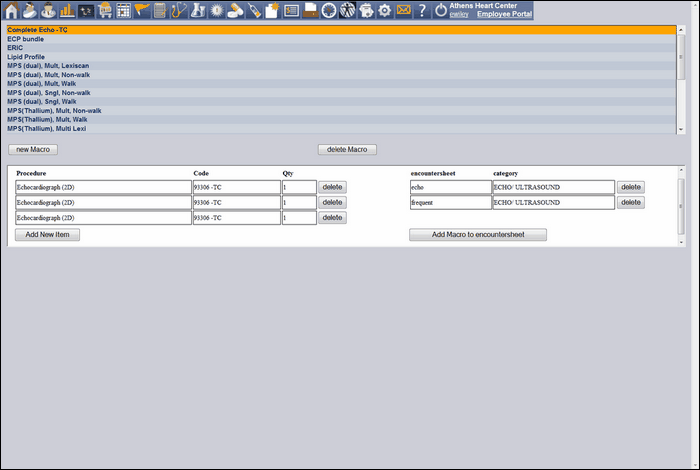Edit category field in the echo row
Screen dimensions: 700x470
click(554, 187)
